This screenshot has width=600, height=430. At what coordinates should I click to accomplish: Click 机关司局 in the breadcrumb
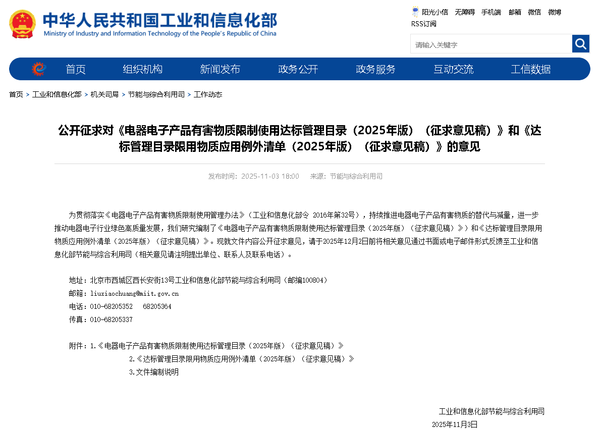[105, 94]
